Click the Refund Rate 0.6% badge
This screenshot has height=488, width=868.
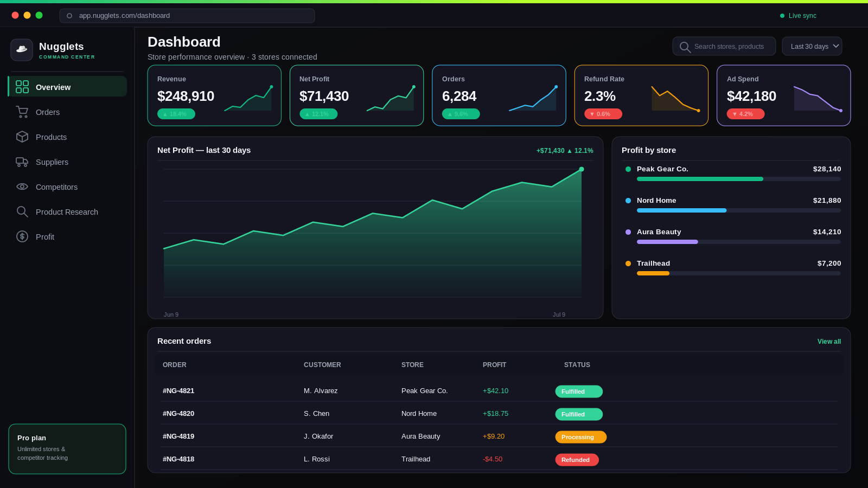coord(603,114)
